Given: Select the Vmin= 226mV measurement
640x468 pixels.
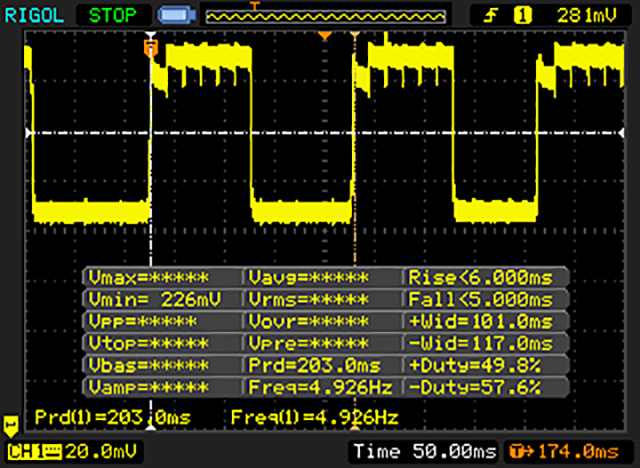Looking at the screenshot, I should [x=161, y=299].
